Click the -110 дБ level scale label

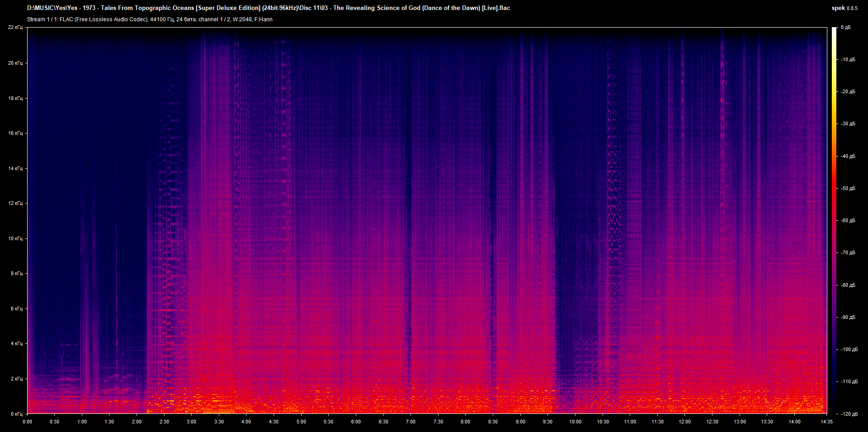pos(849,382)
